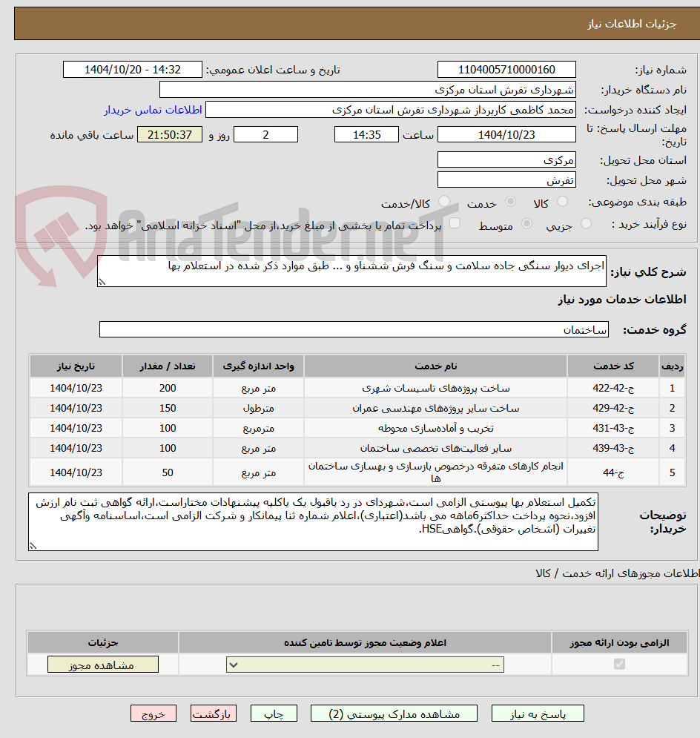Click quantity cell 50
Image resolution: width=700 pixels, height=738 pixels.
tap(168, 472)
